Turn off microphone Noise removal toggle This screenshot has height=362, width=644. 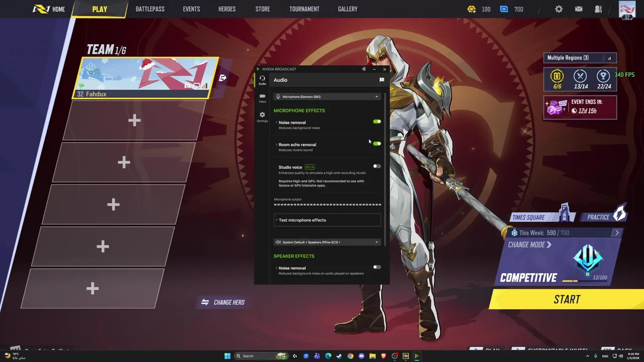click(377, 122)
